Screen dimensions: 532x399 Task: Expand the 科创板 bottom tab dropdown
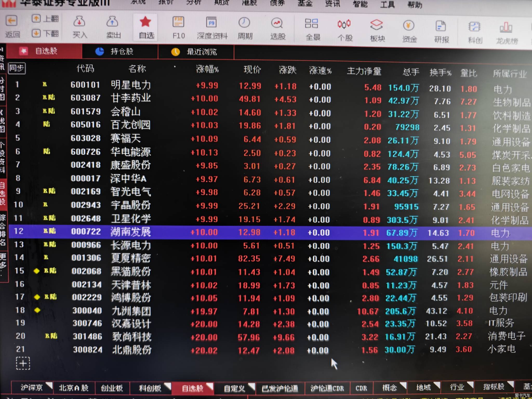[x=168, y=386]
